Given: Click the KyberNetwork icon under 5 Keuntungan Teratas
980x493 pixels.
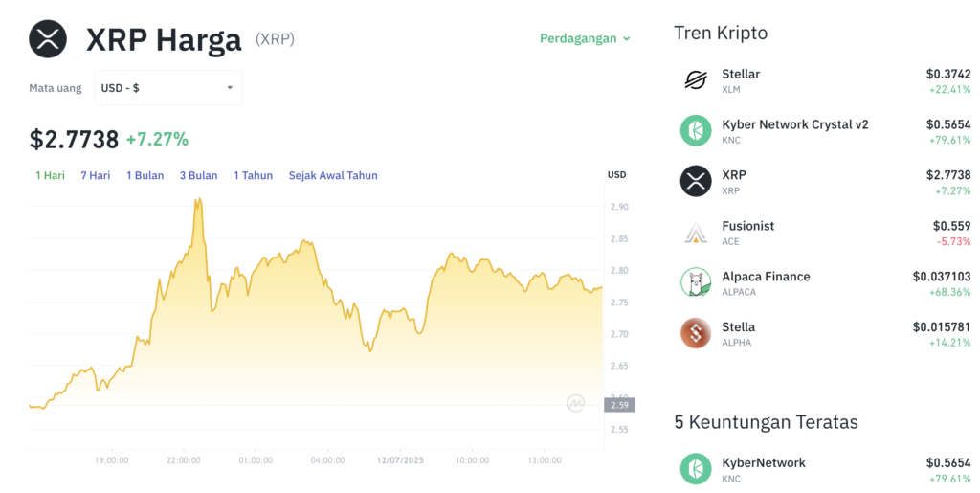Looking at the screenshot, I should (x=696, y=469).
